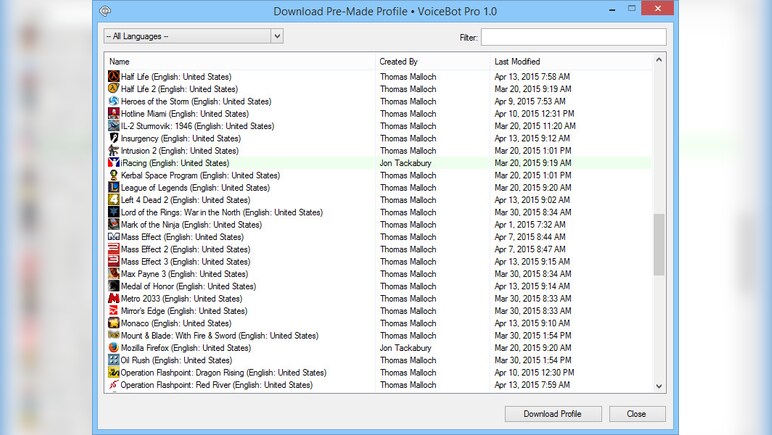The image size is (772, 435).
Task: Click the Metro 2033 profile icon
Action: [x=114, y=298]
